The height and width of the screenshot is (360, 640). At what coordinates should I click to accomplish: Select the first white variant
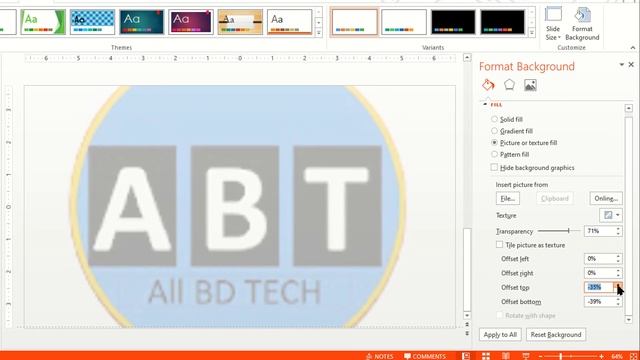point(354,22)
